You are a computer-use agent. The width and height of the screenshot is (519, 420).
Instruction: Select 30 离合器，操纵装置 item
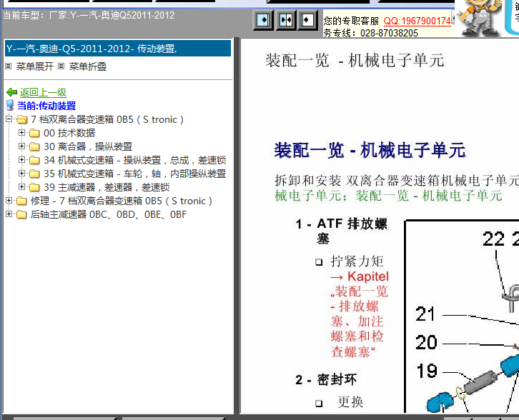click(88, 146)
